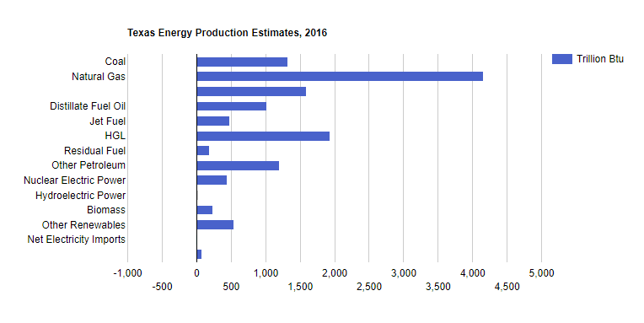The height and width of the screenshot is (323, 644).
Task: Click the 'Net Electricity Imports' axis label
Action: [x=77, y=240]
